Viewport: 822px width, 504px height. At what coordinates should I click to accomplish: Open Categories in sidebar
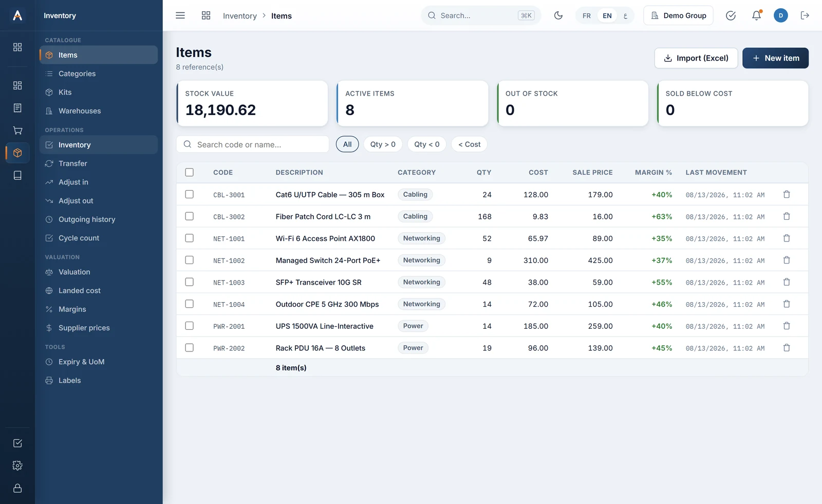click(99, 73)
